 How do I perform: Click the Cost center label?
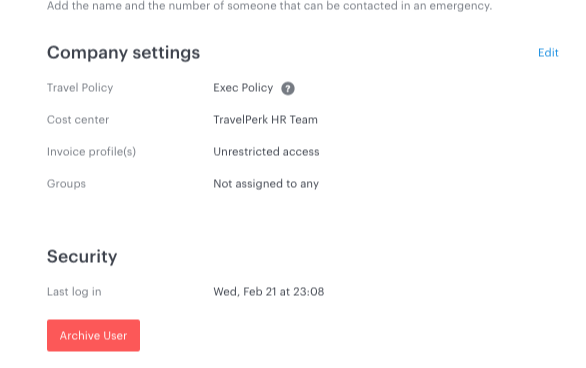(x=78, y=120)
